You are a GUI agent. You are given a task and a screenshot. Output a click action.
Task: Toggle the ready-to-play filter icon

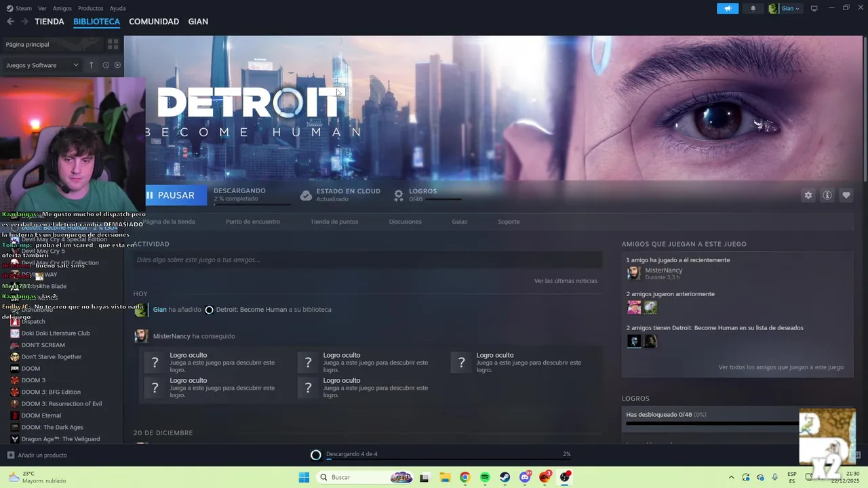(x=117, y=65)
